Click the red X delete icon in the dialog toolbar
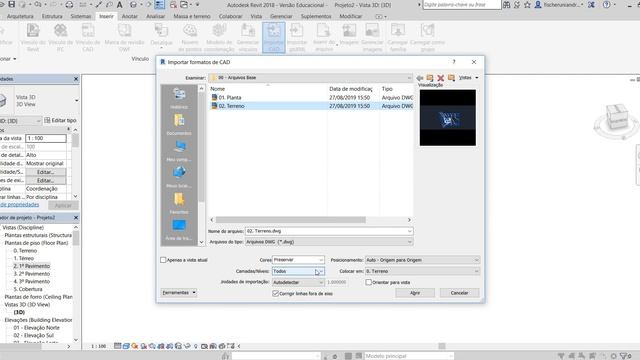The height and width of the screenshot is (360, 640). (440, 78)
